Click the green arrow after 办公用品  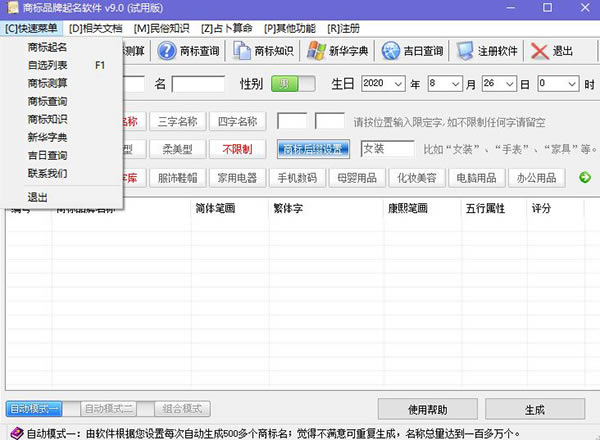click(x=585, y=178)
